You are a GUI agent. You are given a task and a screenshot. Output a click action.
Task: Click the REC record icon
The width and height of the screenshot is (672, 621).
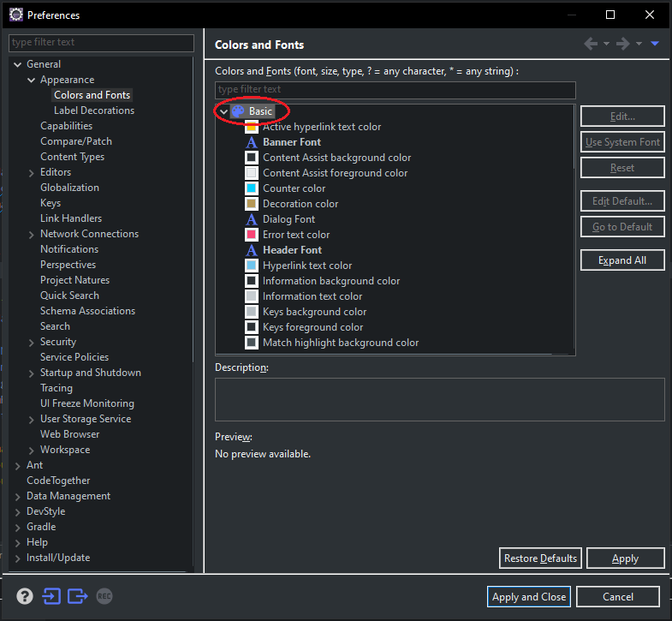pos(104,596)
